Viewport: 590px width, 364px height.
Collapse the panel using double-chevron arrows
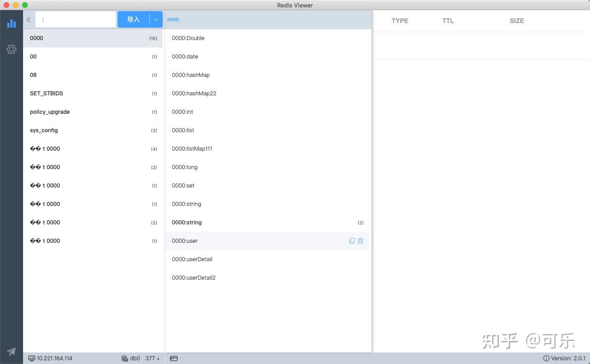(28, 19)
